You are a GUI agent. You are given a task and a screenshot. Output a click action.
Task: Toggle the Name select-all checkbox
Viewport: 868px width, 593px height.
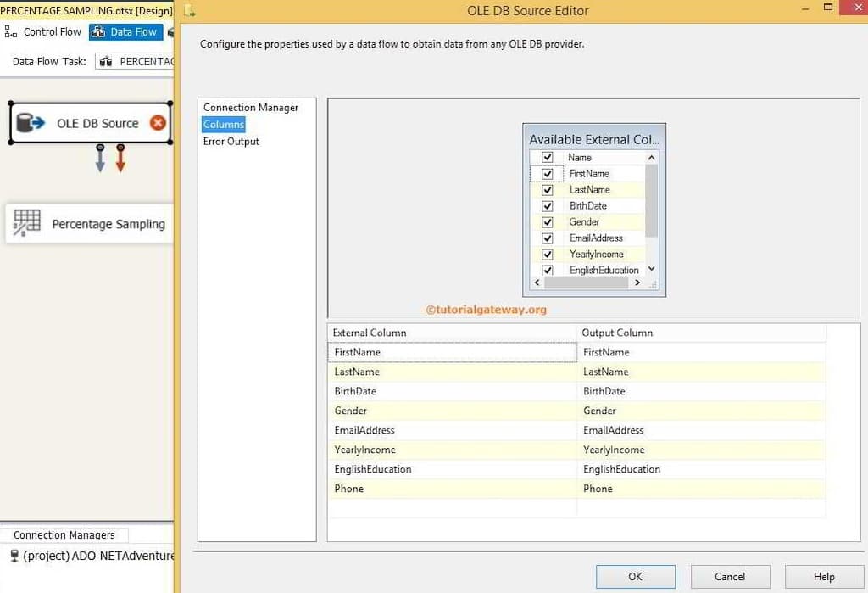coord(548,158)
